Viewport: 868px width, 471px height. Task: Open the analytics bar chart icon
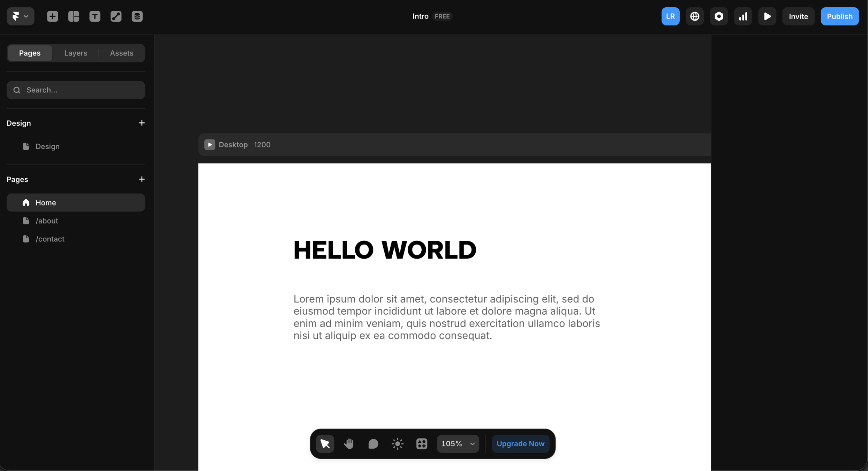tap(743, 16)
